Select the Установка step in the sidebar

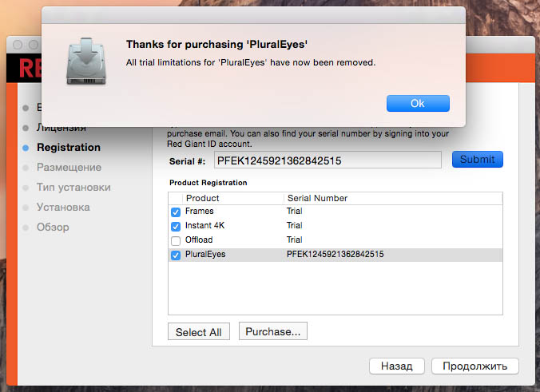63,208
